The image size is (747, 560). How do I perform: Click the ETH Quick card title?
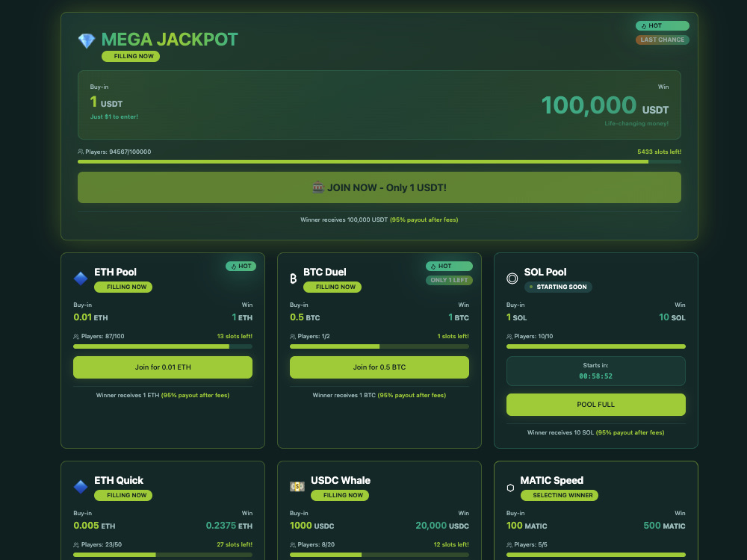(x=119, y=480)
